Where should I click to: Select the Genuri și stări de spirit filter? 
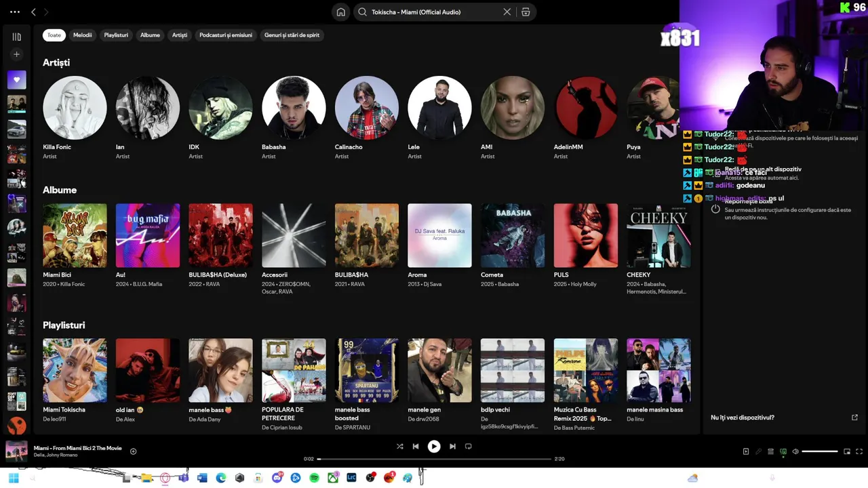pos(292,35)
